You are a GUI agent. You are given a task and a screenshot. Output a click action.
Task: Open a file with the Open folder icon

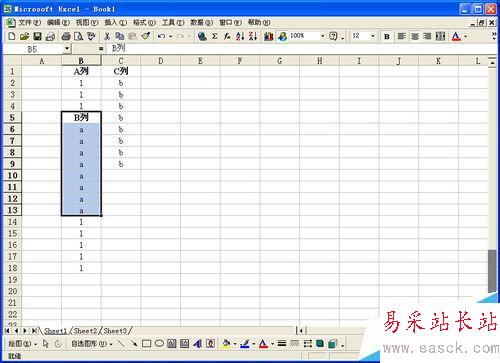pos(24,36)
